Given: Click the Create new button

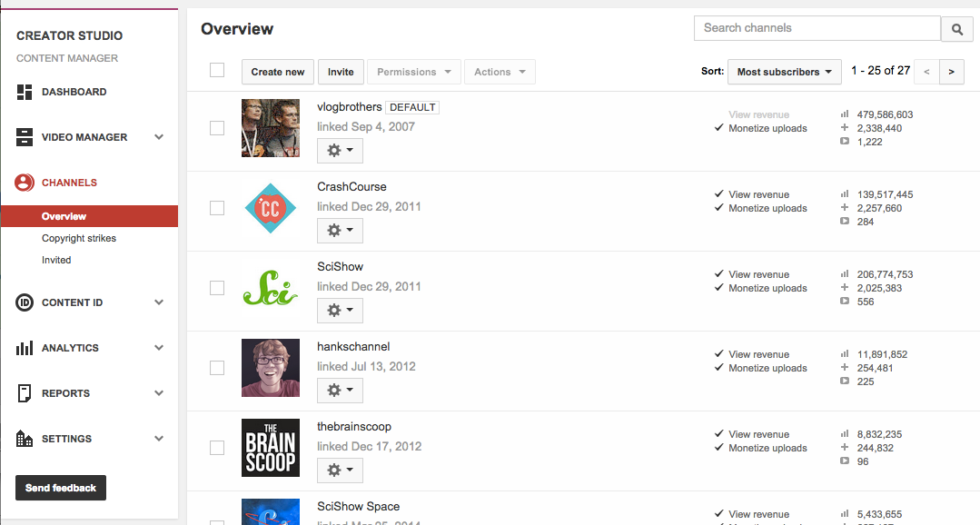Looking at the screenshot, I should [x=278, y=72].
